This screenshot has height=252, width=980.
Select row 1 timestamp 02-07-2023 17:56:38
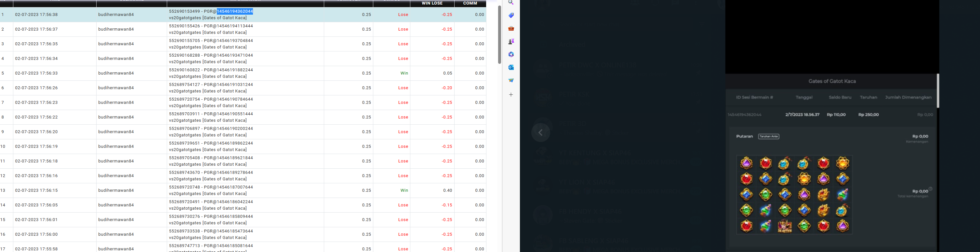(x=36, y=14)
